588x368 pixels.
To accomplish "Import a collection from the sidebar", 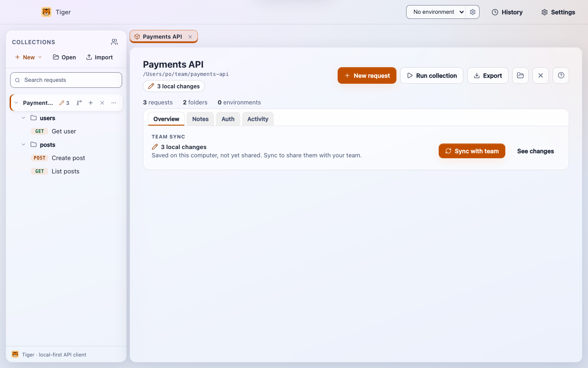I will pos(100,57).
